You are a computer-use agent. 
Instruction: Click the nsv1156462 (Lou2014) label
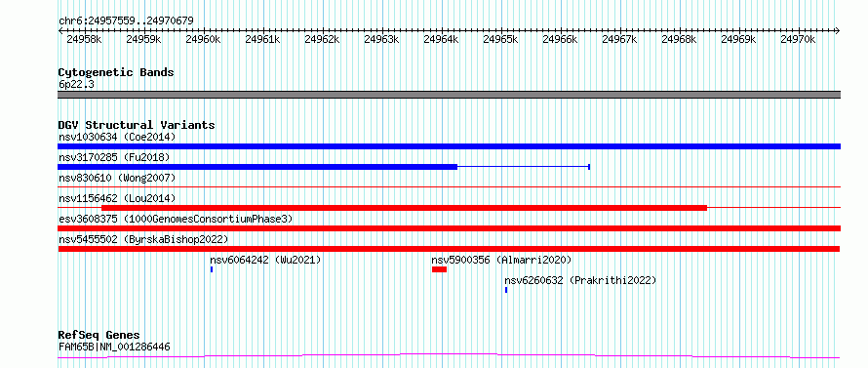(x=117, y=198)
